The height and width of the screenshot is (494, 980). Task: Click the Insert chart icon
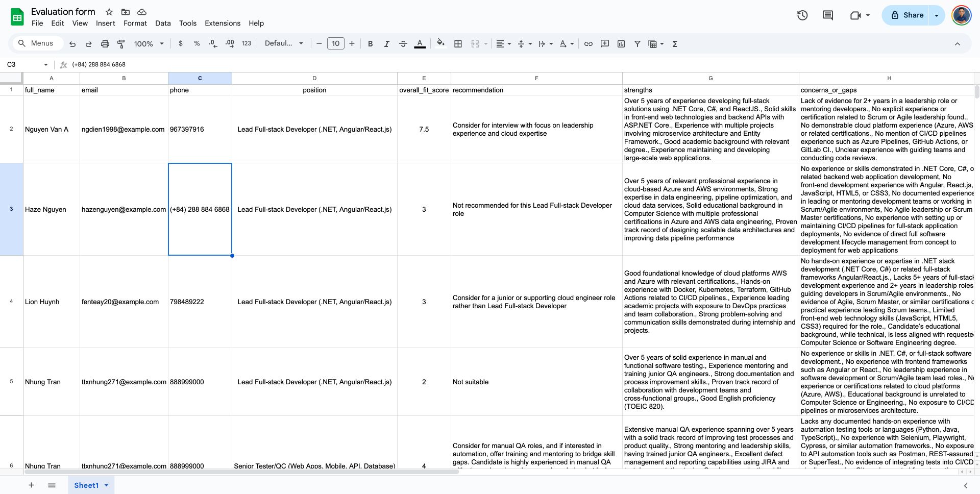pyautogui.click(x=621, y=44)
